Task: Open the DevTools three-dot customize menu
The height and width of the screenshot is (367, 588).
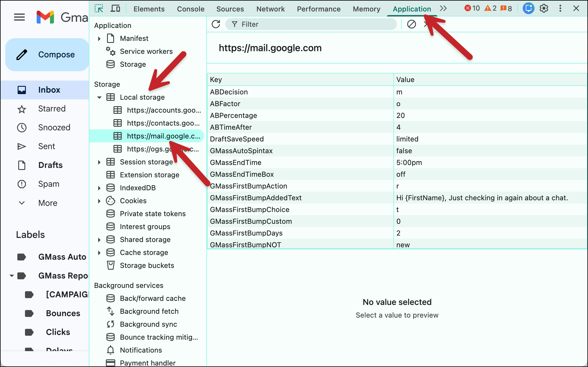Action: click(x=560, y=9)
